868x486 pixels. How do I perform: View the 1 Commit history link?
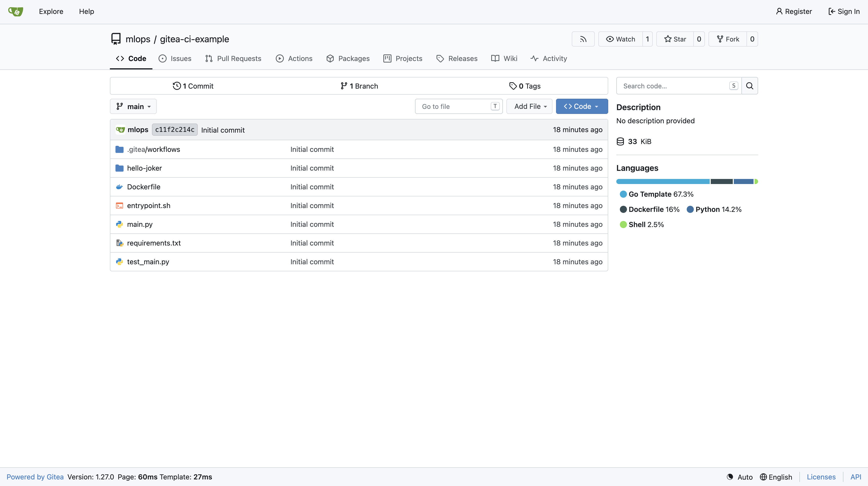(x=193, y=86)
